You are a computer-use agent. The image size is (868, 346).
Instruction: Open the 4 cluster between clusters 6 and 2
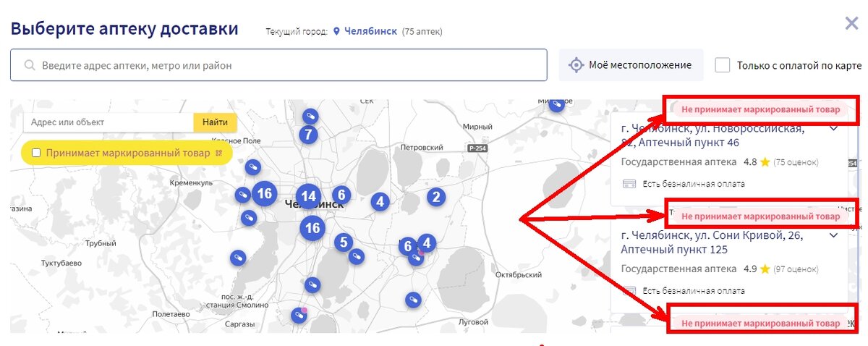380,202
